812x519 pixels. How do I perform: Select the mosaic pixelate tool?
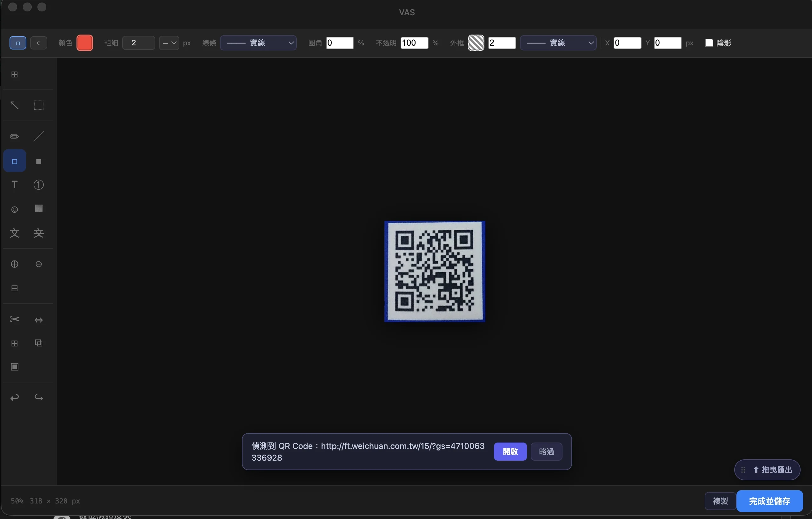[x=39, y=209]
